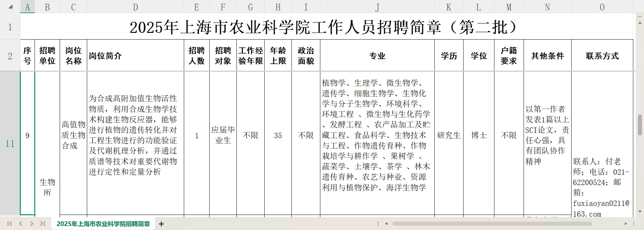Image resolution: width=644 pixels, height=230 pixels.
Task: Select column M header
Action: pyautogui.click(x=509, y=7)
